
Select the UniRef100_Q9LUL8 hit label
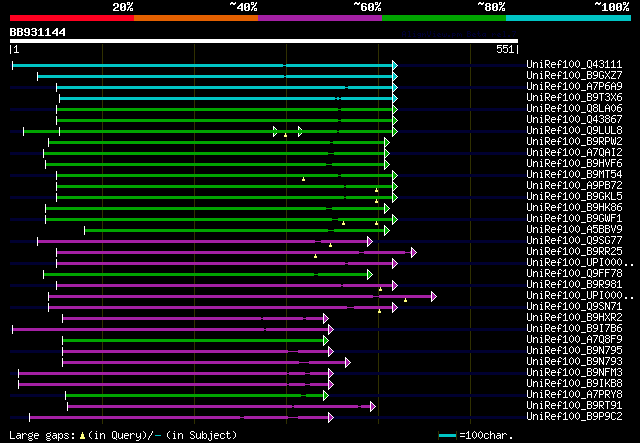tap(574, 131)
